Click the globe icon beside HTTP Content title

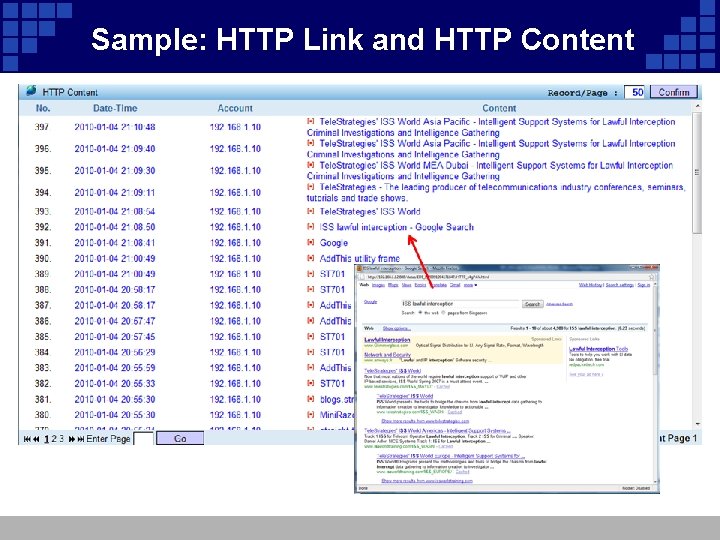(31, 90)
